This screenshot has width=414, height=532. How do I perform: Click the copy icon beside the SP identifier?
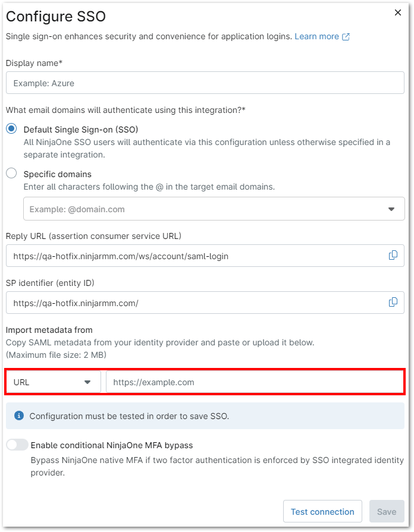coord(393,302)
